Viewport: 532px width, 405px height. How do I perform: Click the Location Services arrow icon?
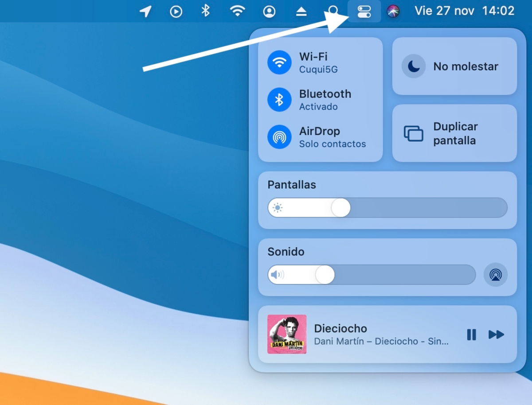coord(145,11)
